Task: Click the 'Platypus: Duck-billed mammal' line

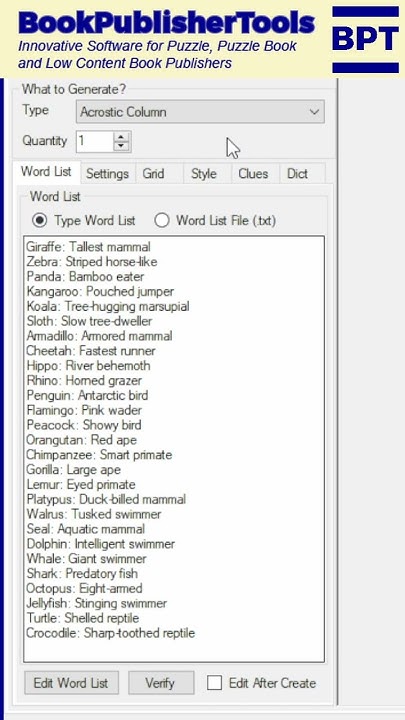Action: [106, 500]
